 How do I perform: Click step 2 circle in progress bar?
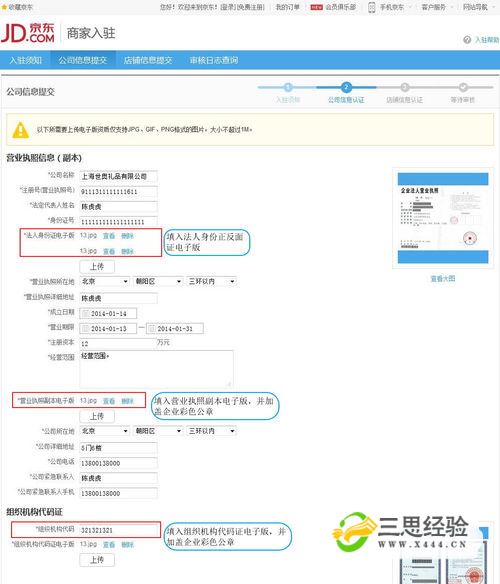pyautogui.click(x=346, y=87)
